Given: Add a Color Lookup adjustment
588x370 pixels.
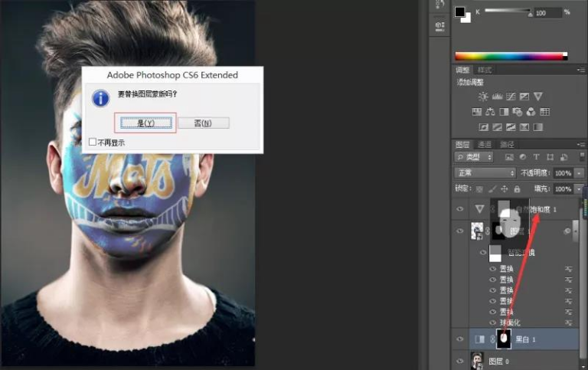Looking at the screenshot, I should point(544,112).
